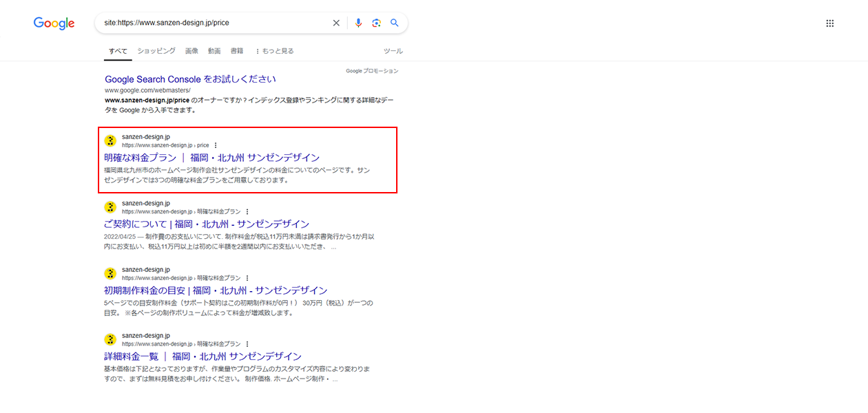
Task: Open options for the 詳細料金一覧 result
Action: coord(247,343)
